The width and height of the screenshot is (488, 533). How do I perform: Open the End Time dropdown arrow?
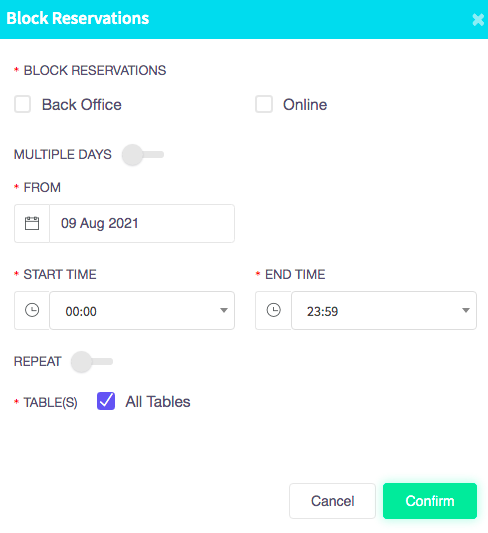466,310
